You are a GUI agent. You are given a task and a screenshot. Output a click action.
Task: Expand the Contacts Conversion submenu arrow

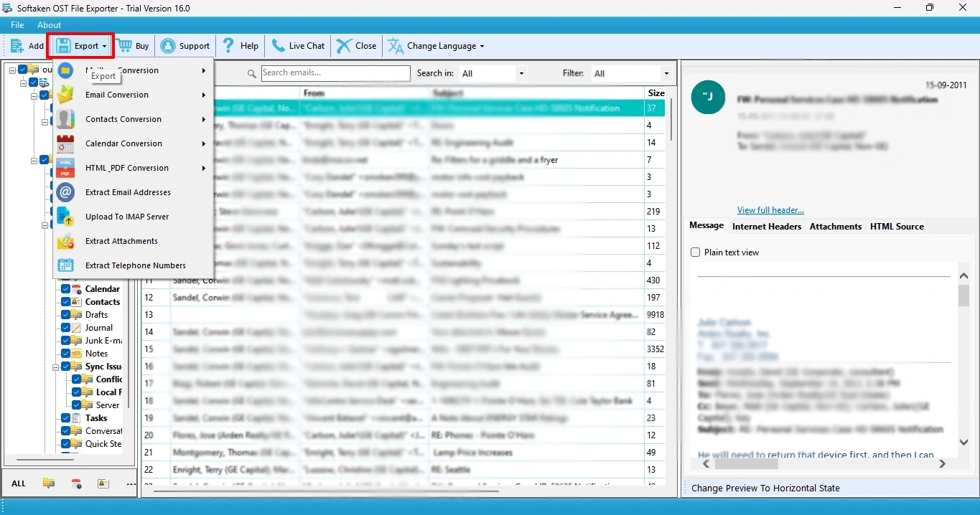[x=204, y=119]
